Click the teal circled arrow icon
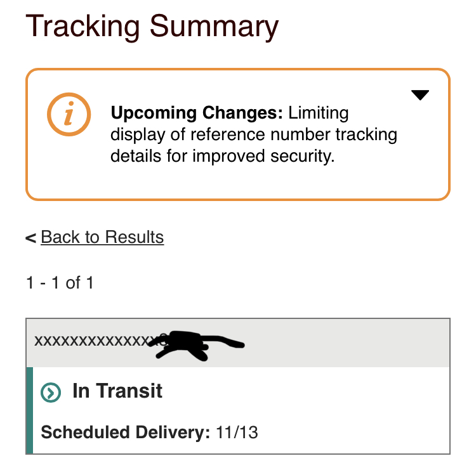This screenshot has height=475, width=476. coord(51,393)
